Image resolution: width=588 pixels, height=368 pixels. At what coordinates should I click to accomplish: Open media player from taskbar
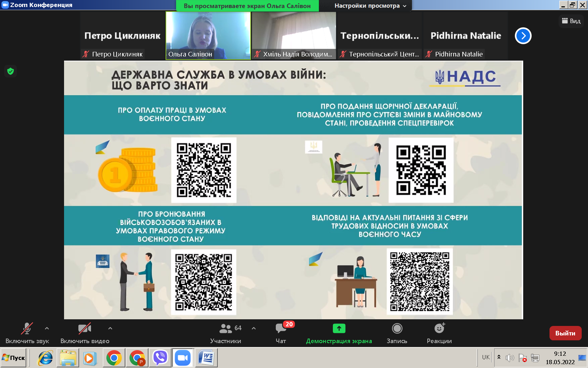[90, 358]
